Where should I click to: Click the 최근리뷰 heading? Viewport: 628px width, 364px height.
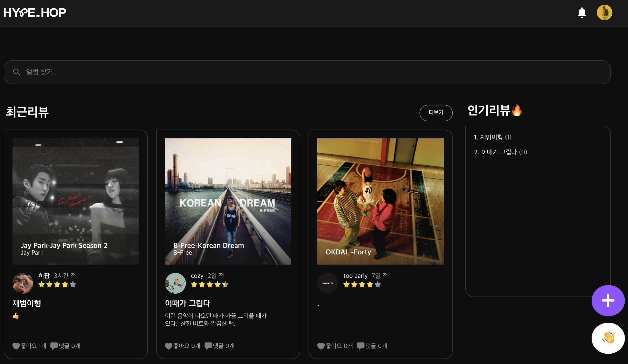[27, 112]
